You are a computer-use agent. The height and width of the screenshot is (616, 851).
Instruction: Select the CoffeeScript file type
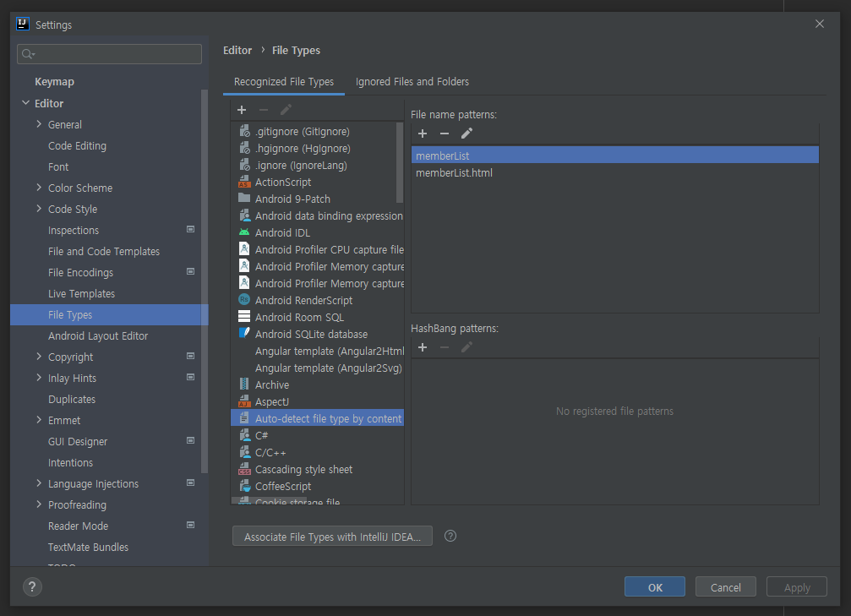[318, 486]
